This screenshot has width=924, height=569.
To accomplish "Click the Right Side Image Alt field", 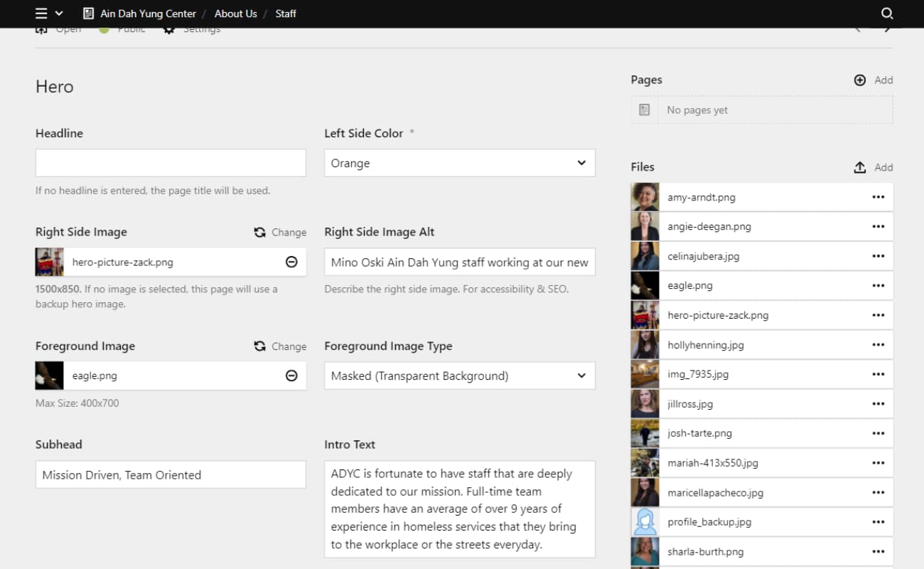I will coord(459,262).
